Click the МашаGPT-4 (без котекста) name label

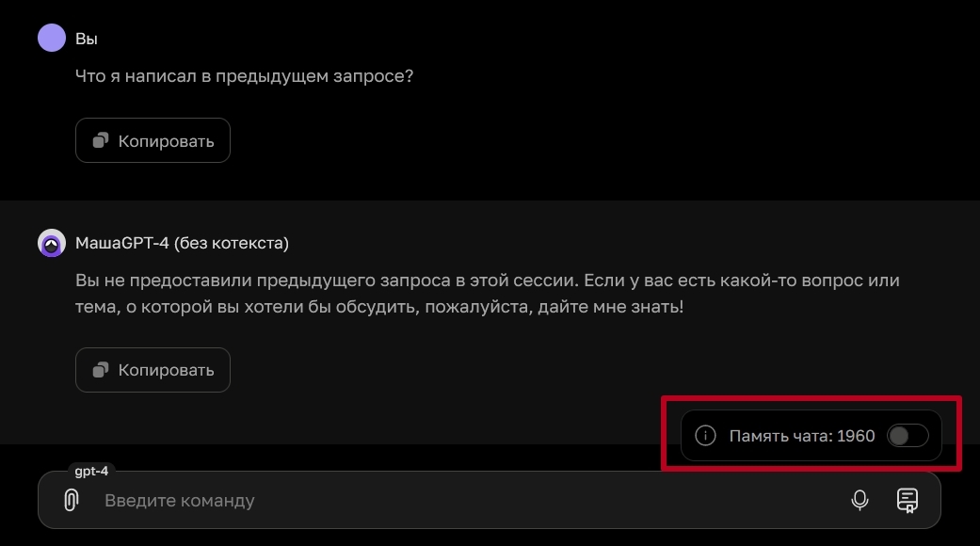182,243
